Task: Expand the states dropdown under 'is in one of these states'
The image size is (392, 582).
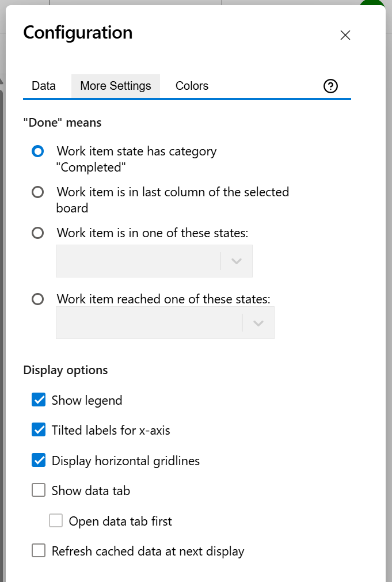Action: tap(235, 261)
